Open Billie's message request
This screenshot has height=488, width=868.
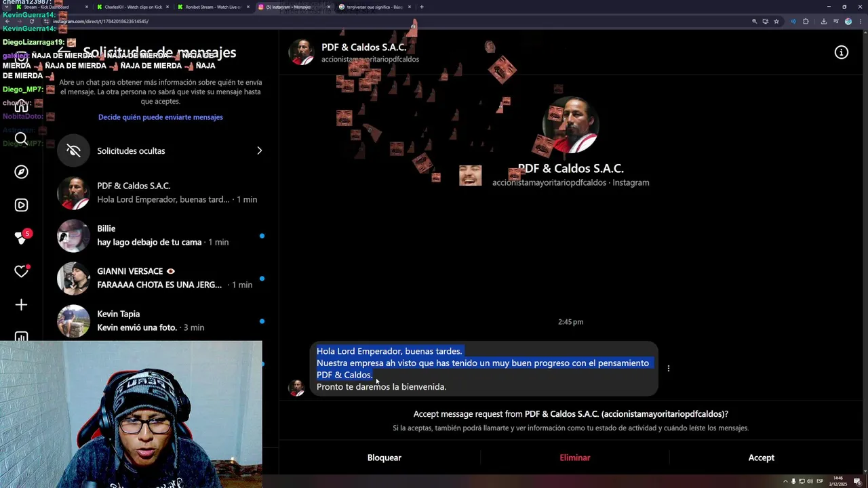[x=161, y=235]
